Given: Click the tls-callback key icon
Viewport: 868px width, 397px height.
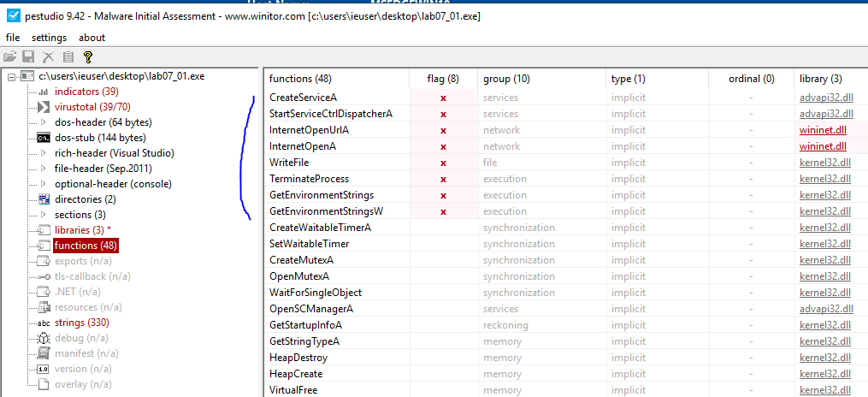Looking at the screenshot, I should (43, 276).
